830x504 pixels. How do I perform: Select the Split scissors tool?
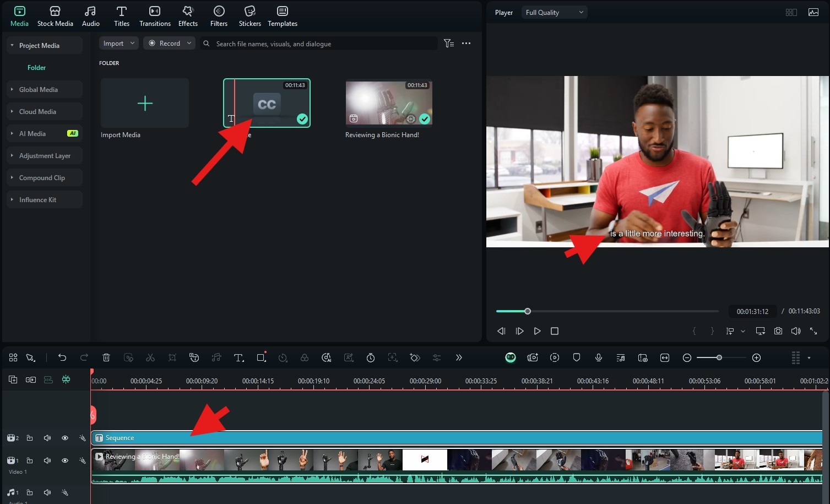pos(150,357)
